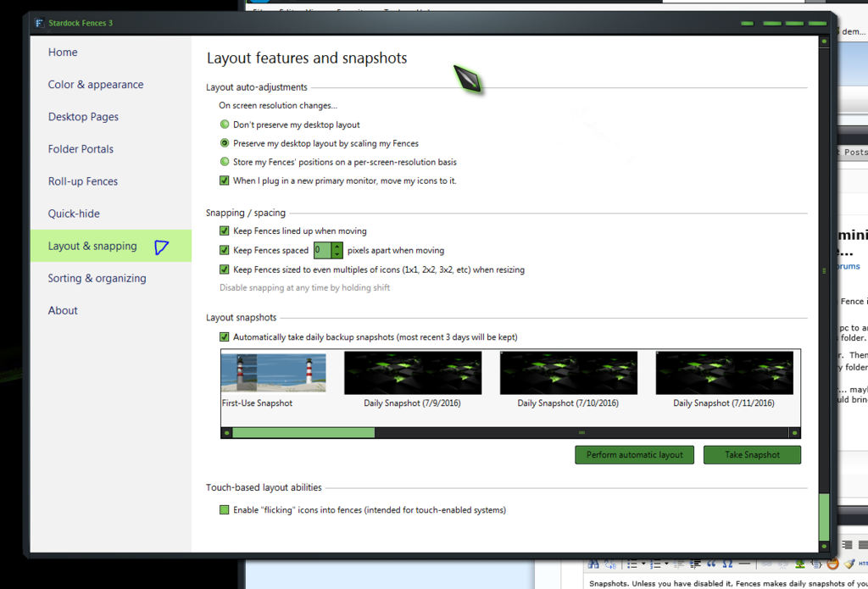Screen dimensions: 868x589
Task: Toggle moving icons to new primary monitor
Action: 224,181
